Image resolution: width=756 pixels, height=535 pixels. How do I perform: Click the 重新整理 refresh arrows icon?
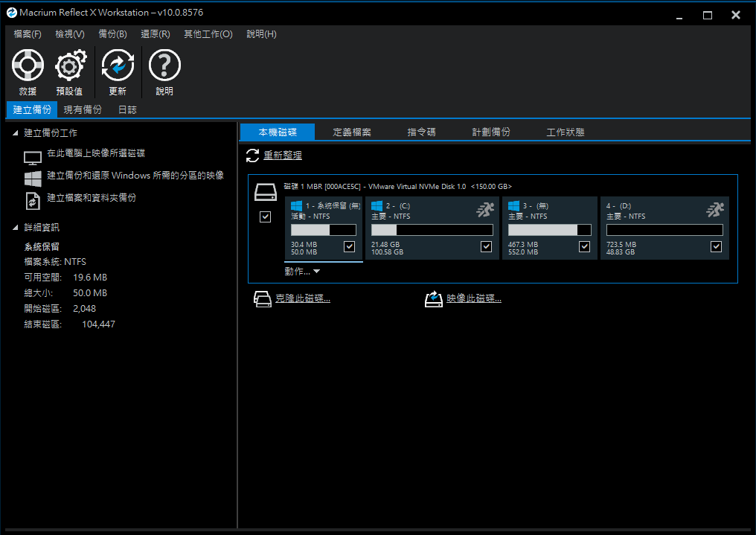(x=253, y=156)
